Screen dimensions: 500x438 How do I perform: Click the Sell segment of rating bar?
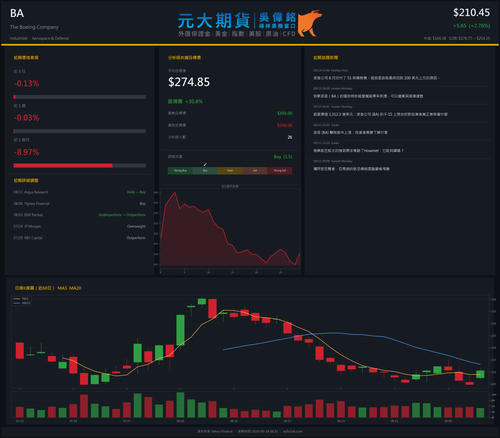coord(255,171)
